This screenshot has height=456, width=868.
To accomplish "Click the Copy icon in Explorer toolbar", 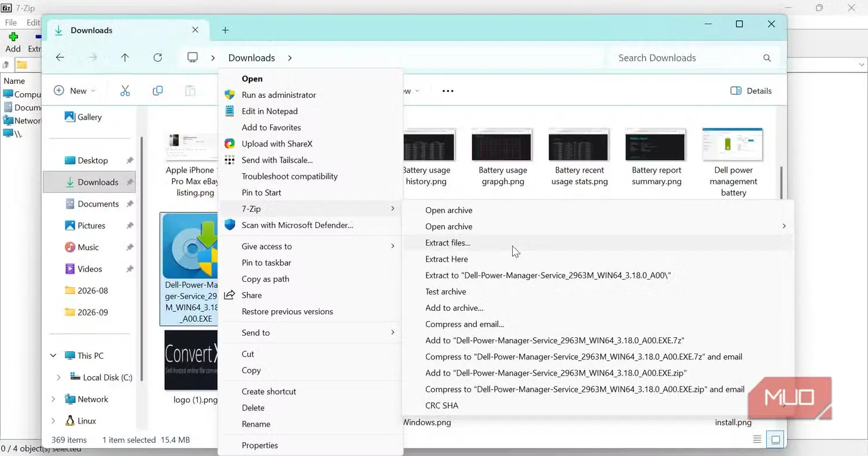I will pyautogui.click(x=157, y=91).
